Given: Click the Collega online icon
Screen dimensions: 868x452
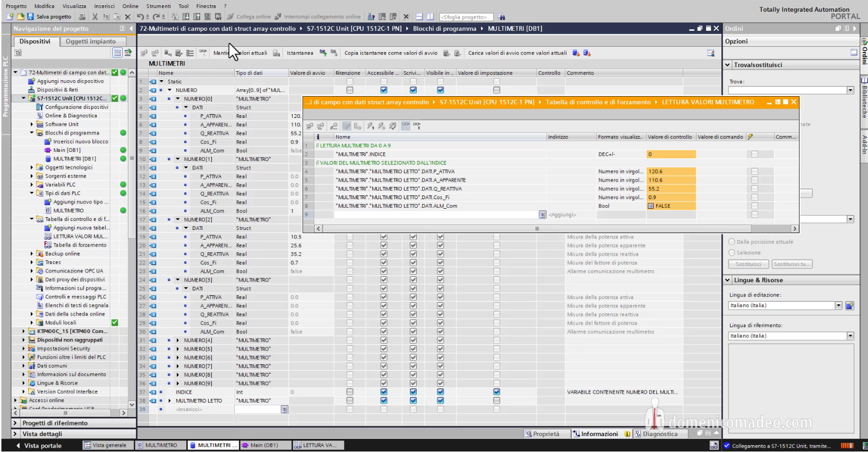Looking at the screenshot, I should 230,17.
